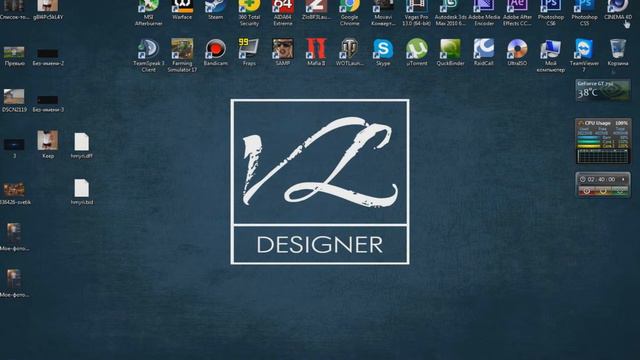Click the red power button on timer gadget
The height and width of the screenshot is (360, 640).
587,191
